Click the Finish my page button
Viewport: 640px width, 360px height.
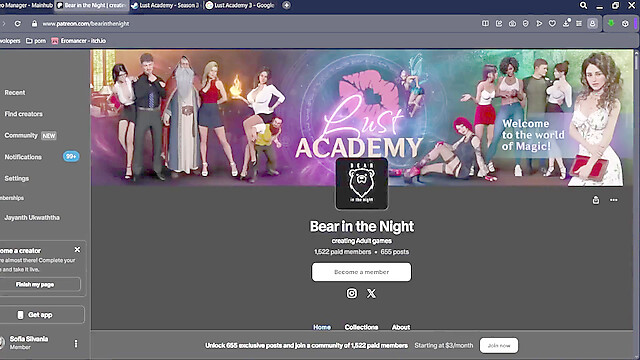click(x=40, y=284)
